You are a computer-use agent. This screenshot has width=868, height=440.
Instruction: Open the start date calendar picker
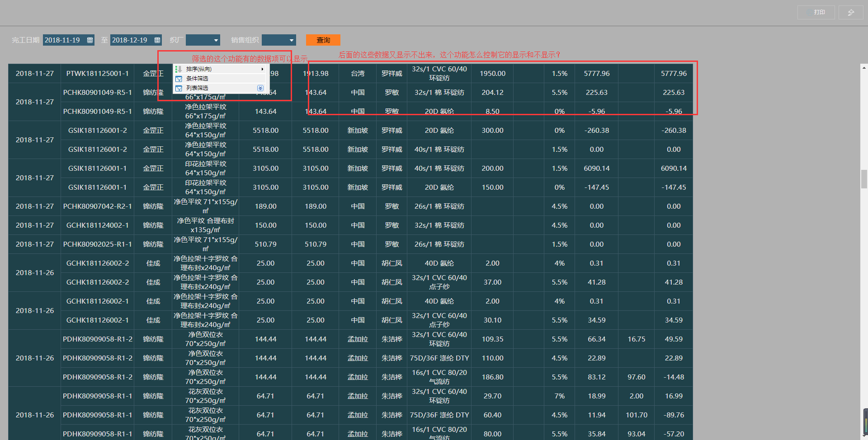(90, 40)
